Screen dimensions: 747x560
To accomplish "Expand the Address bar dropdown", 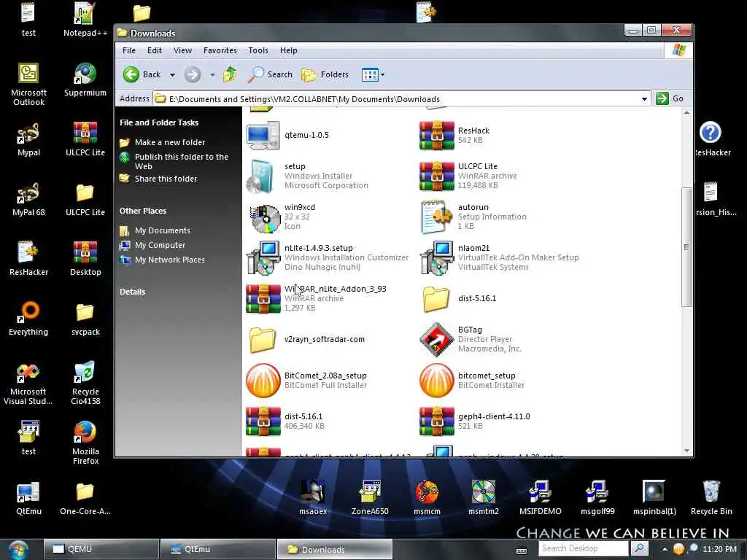I will 644,99.
